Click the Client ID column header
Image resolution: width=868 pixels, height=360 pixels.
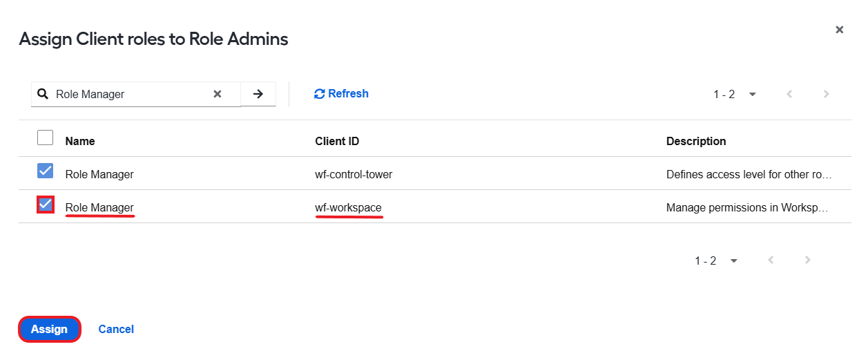pyautogui.click(x=337, y=141)
